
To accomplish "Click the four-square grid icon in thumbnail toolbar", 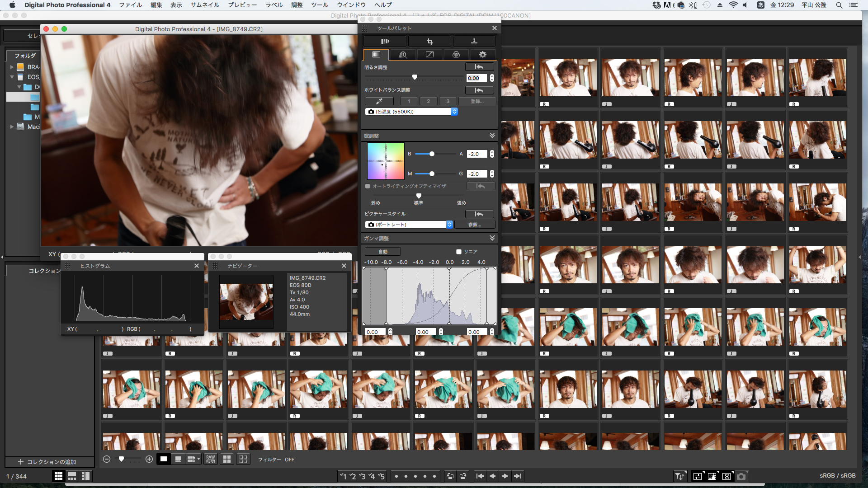I will [227, 459].
